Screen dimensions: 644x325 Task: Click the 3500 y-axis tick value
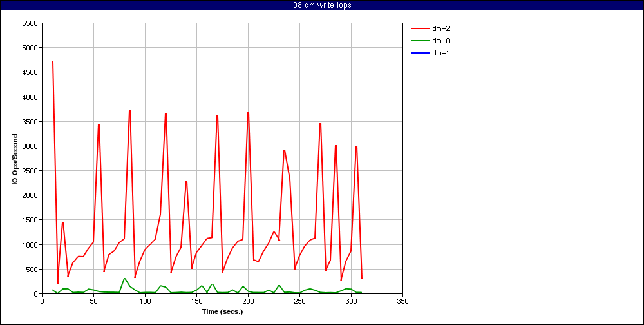(x=30, y=122)
